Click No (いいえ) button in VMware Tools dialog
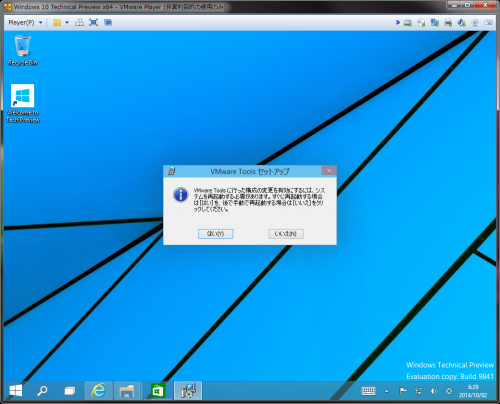Image resolution: width=500 pixels, height=404 pixels. [x=286, y=234]
